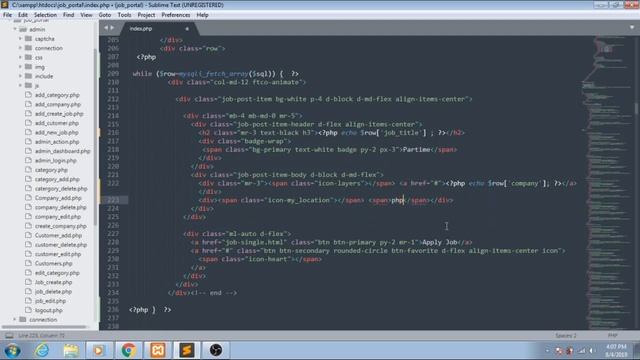Open edit_category.php in sidebar
Screen dimensions: 640x360
click(x=57, y=273)
